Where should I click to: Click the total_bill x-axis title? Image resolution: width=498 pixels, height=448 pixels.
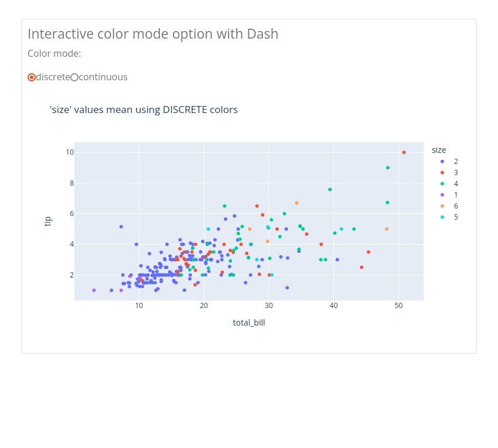[249, 323]
